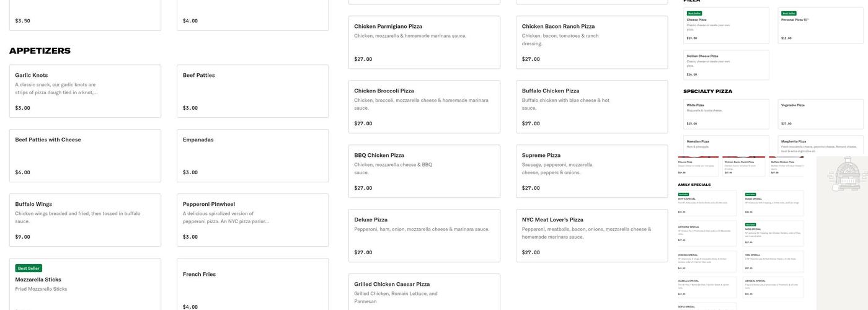868x310 pixels.
Task: Open the ZEFF'S SPECIAL family deal
Action: click(707, 203)
